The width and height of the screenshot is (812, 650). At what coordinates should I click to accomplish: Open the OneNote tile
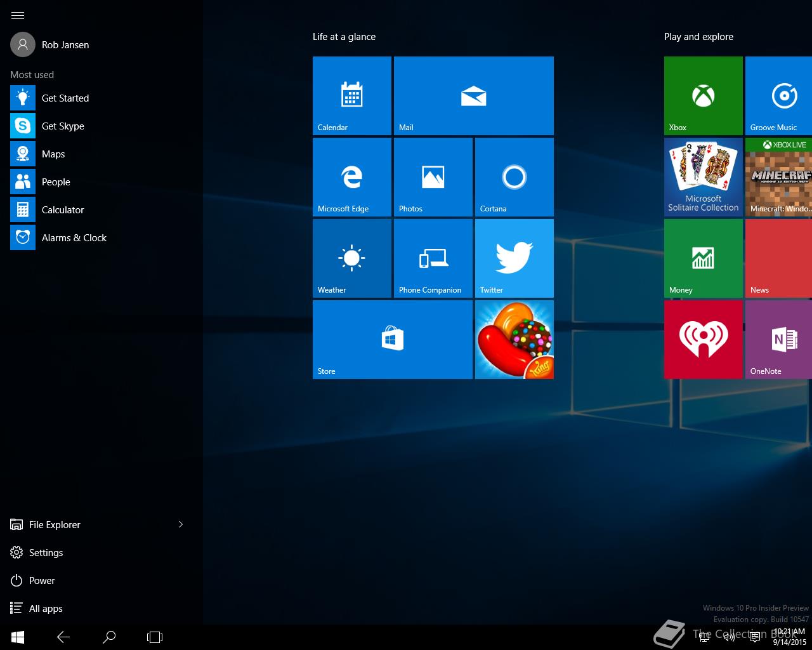[x=779, y=340]
